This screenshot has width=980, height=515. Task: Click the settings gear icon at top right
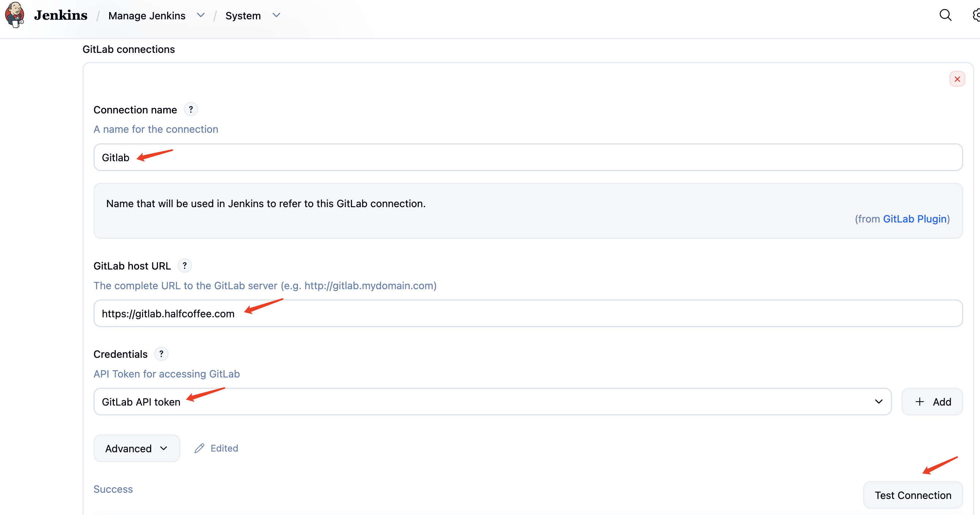pos(976,15)
